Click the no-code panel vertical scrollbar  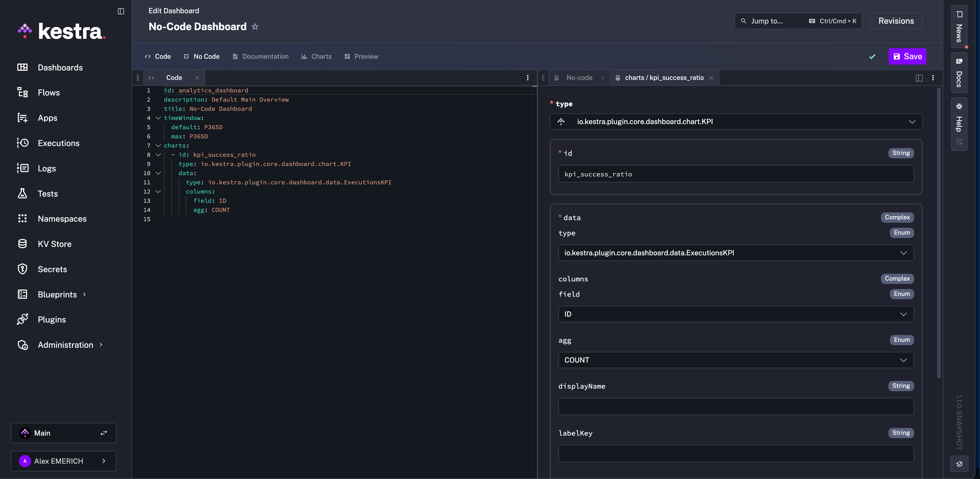[x=939, y=232]
